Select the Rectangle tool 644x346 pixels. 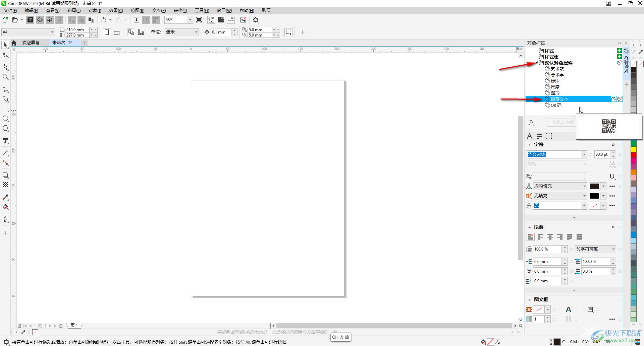pos(5,109)
